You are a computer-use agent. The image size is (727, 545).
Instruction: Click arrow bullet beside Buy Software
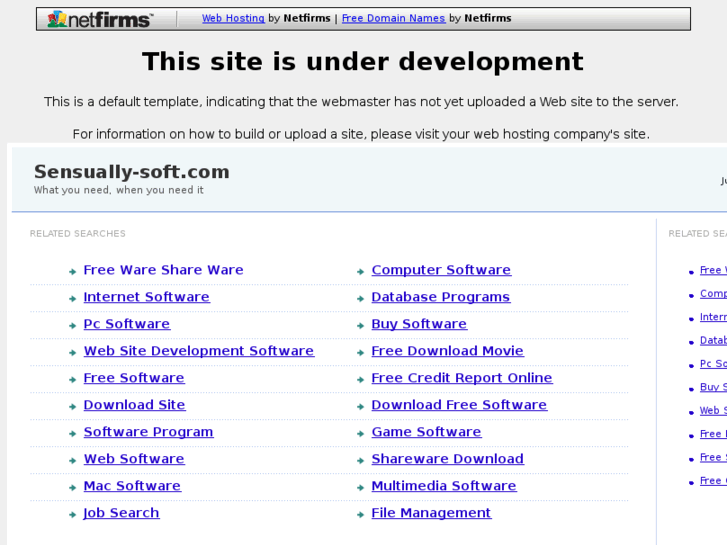(360, 326)
